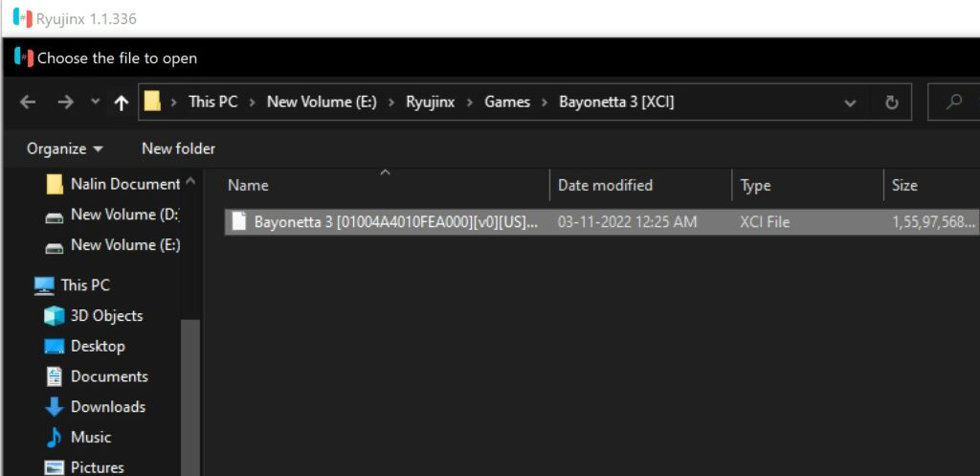Sort files by Date modified column
Viewport: 980px width, 476px height.
tap(605, 186)
